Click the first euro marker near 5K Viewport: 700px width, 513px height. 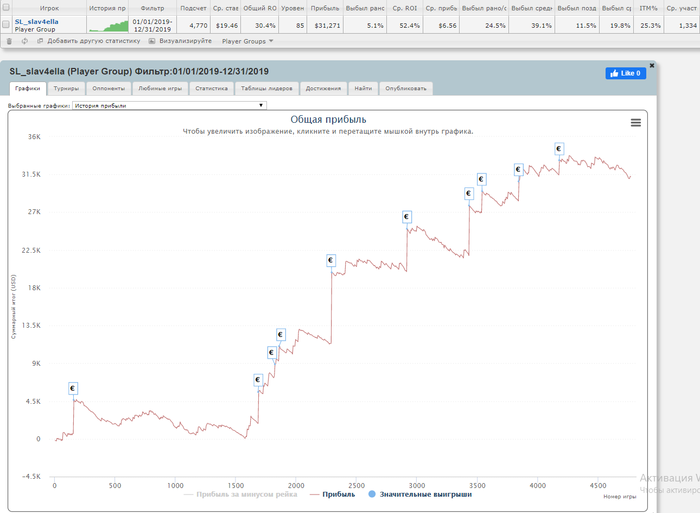coord(73,388)
